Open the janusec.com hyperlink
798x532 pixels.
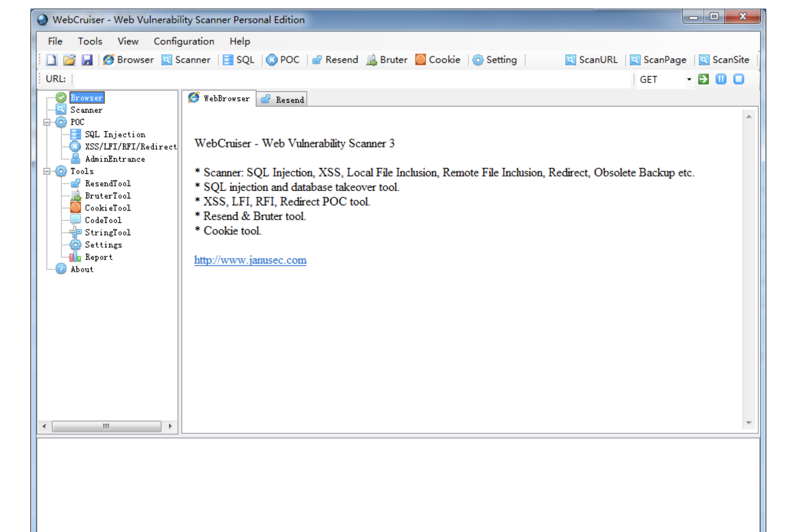click(x=250, y=260)
